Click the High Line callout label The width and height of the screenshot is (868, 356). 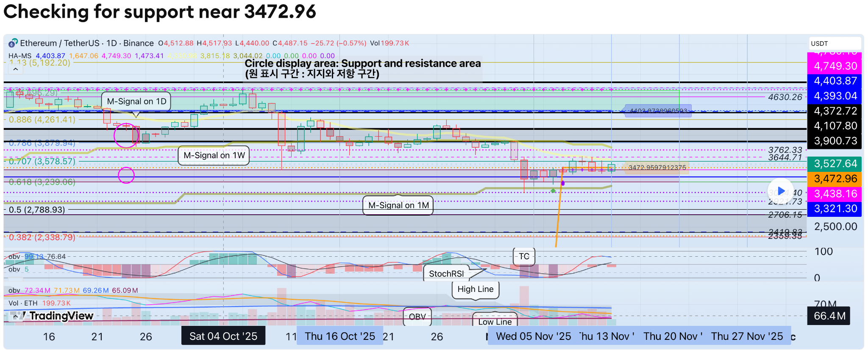coord(475,289)
